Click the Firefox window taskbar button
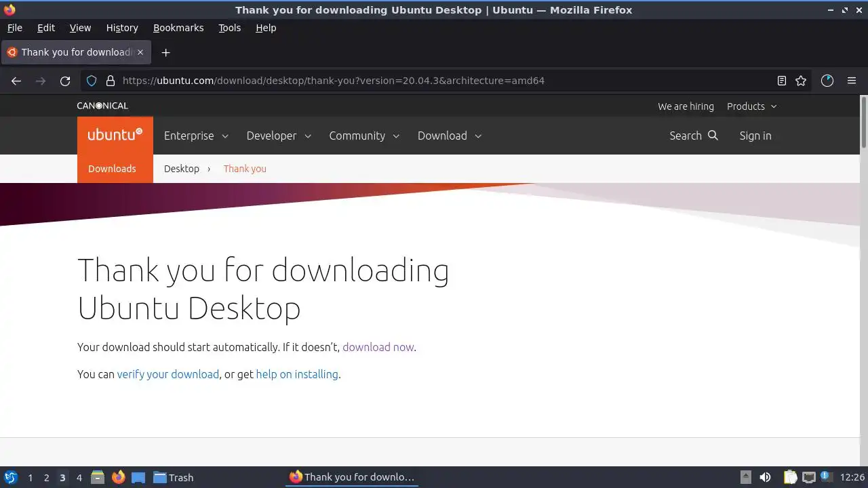 352,477
